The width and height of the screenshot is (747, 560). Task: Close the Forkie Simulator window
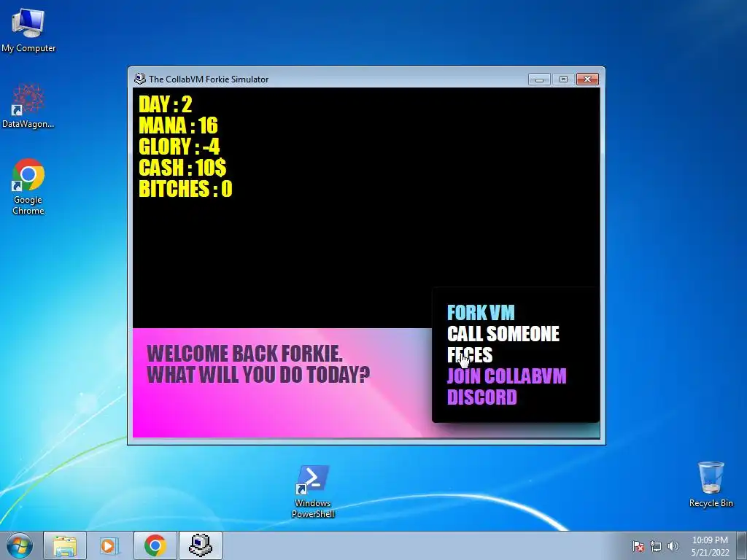[587, 79]
